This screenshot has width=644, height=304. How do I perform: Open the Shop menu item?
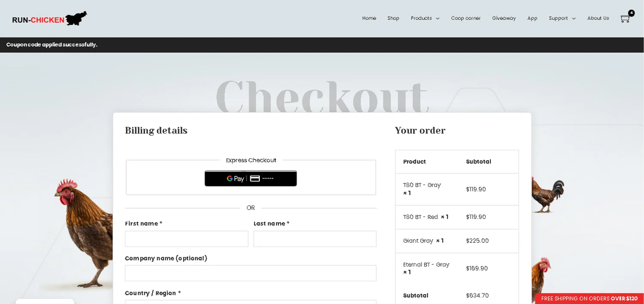(393, 18)
